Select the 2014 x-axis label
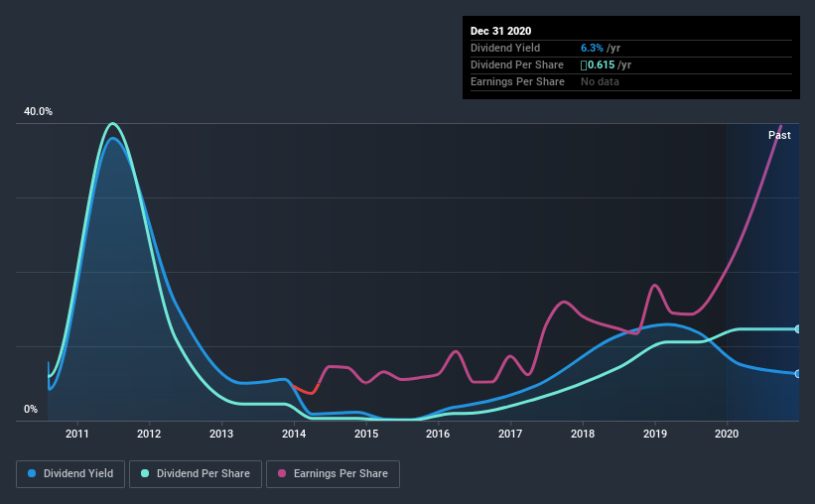 click(294, 434)
